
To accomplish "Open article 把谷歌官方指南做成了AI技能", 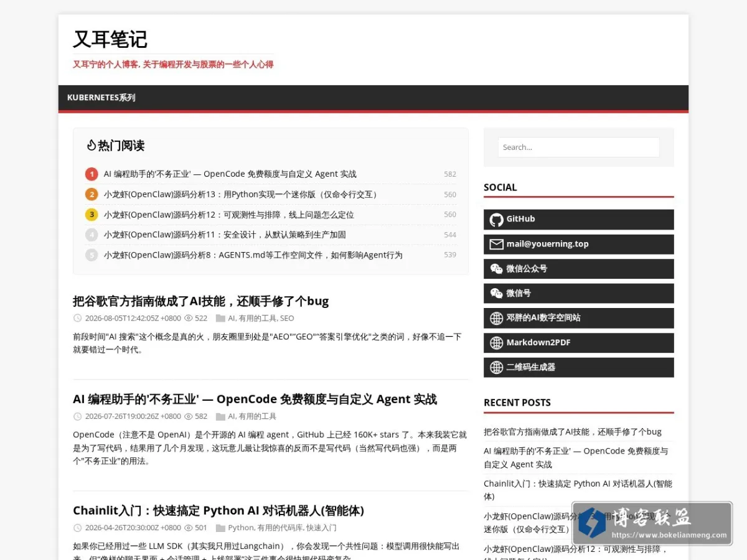I will click(x=200, y=301).
